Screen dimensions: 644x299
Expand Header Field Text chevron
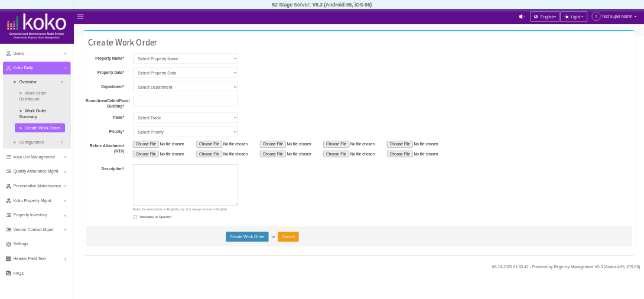(x=65, y=259)
